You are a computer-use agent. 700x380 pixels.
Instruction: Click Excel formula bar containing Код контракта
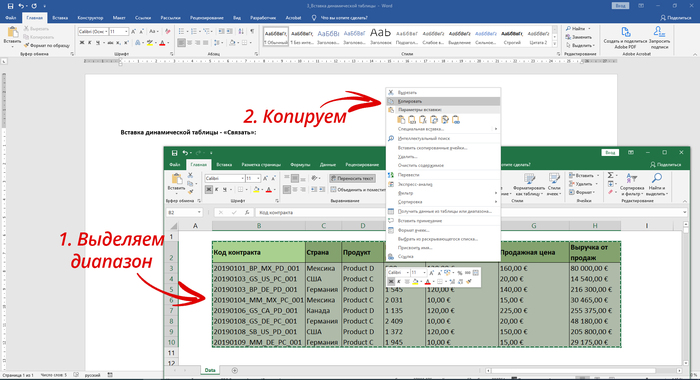pyautogui.click(x=469, y=213)
